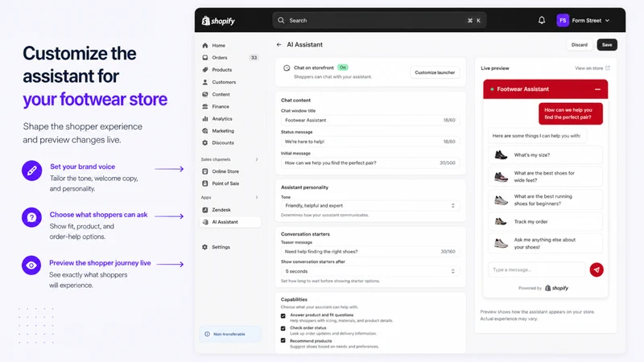The height and width of the screenshot is (362, 644).
Task: Open the Tone dropdown
Action: [x=370, y=206]
